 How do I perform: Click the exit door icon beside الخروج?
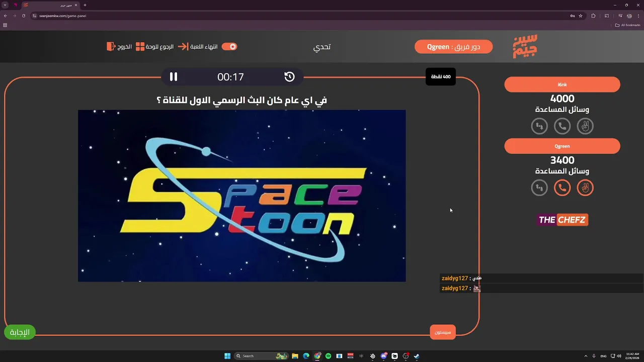111,46
